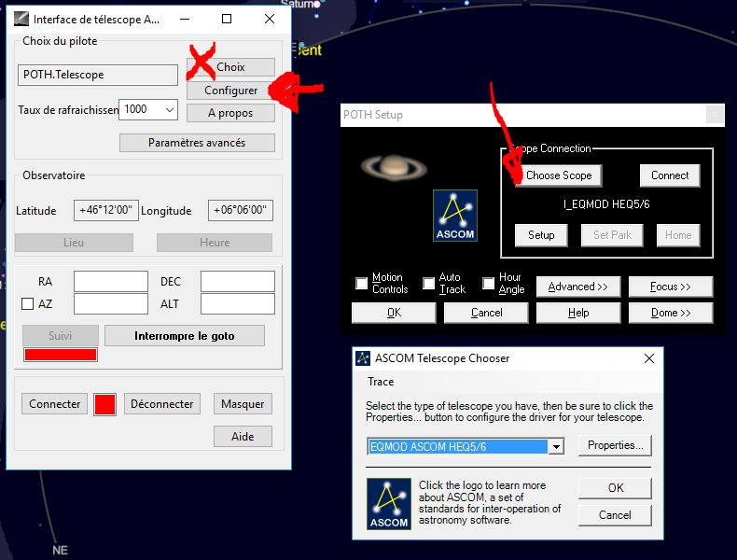The image size is (737, 560).
Task: Click the Latitude value field
Action: [x=106, y=210]
